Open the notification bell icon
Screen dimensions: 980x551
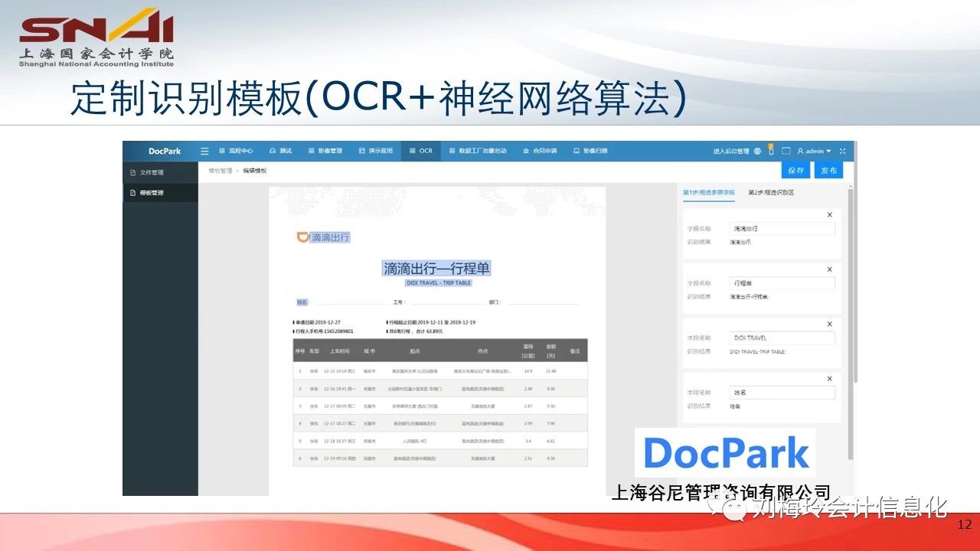(x=771, y=150)
